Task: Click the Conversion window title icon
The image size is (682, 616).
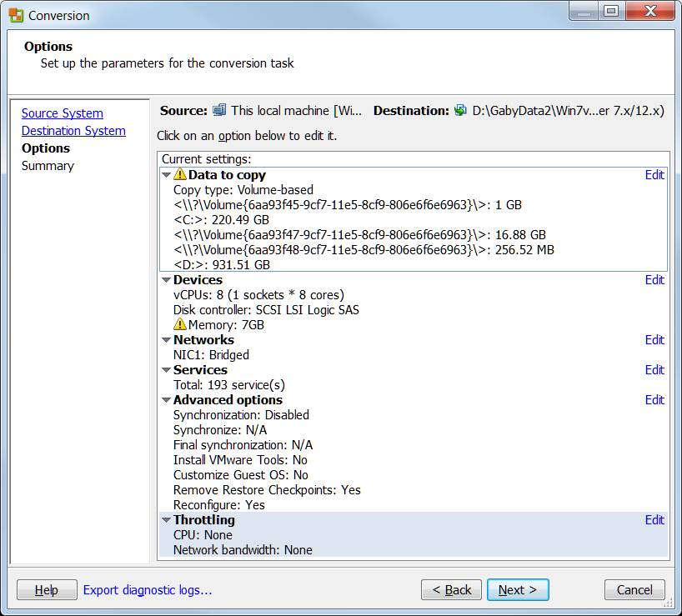Action: pos(16,15)
